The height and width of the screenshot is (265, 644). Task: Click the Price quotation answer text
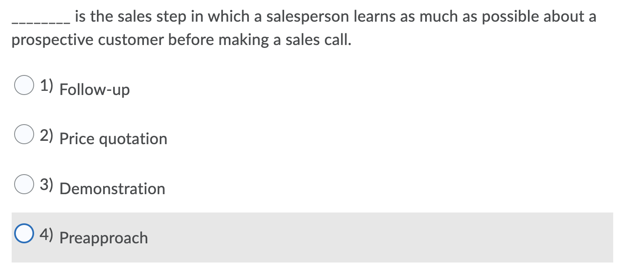[113, 139]
